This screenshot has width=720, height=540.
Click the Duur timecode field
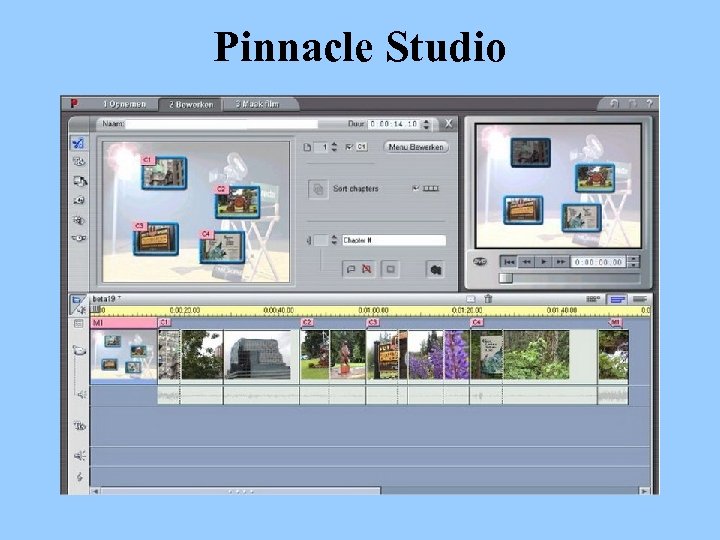pyautogui.click(x=394, y=124)
